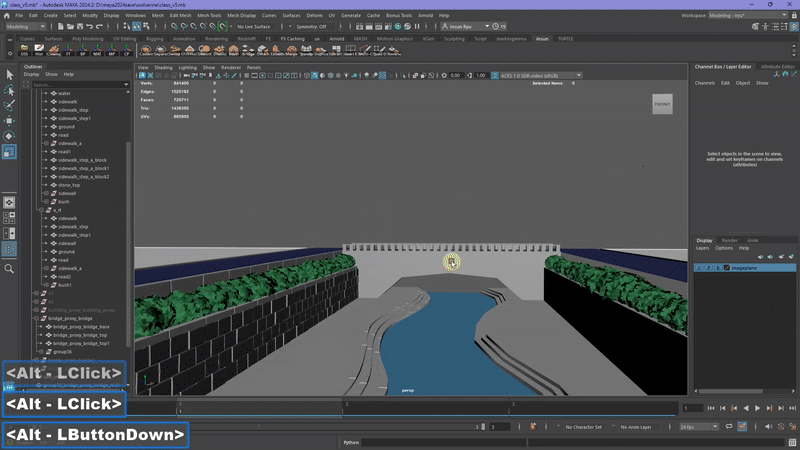Viewport: 800px width, 450px height.
Task: Click the No Character Set button
Action: (x=583, y=427)
